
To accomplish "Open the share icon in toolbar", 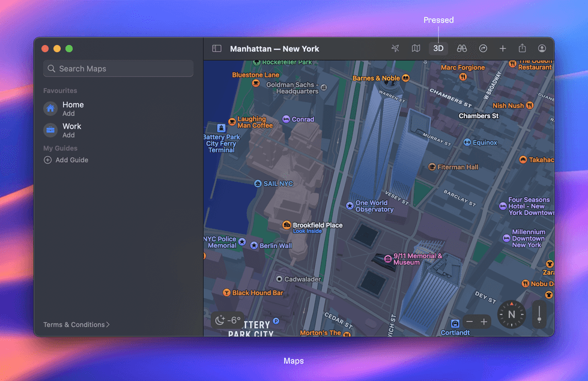I will click(x=523, y=48).
